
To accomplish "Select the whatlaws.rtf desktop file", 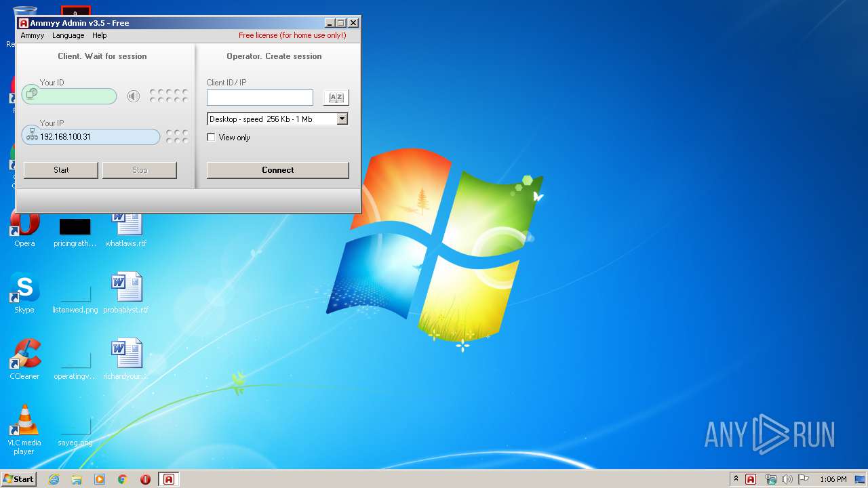I will 126,228.
